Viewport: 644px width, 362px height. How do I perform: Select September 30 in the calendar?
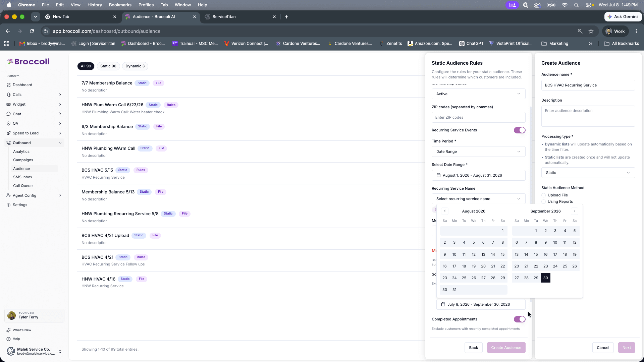pyautogui.click(x=545, y=278)
